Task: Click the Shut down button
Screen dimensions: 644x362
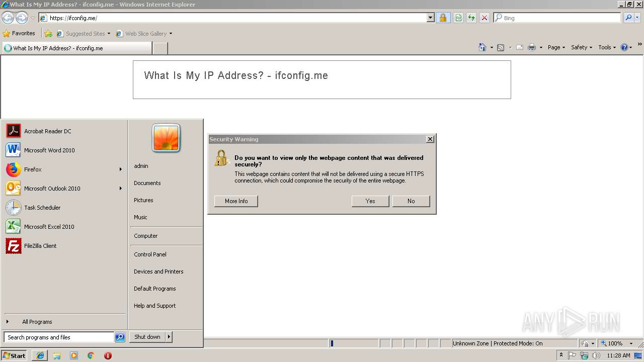Action: pyautogui.click(x=147, y=337)
